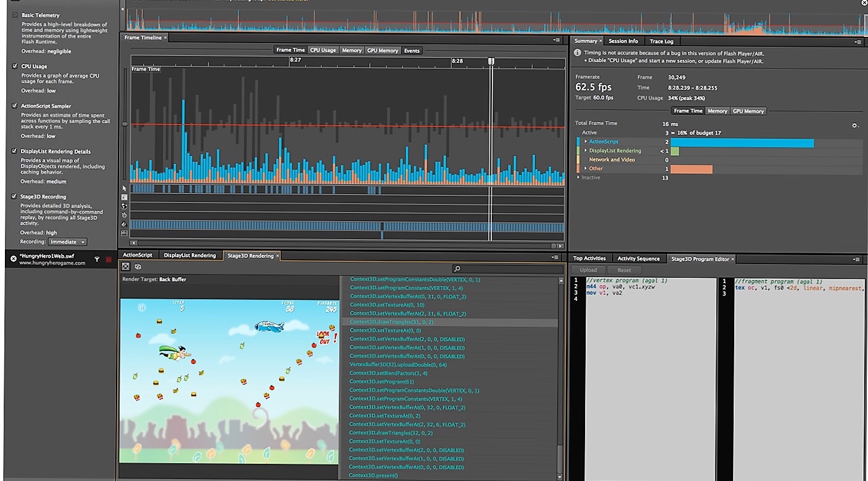Viewport: 868px width, 481px height.
Task: Toggle the ActionScript Sampler checkbox
Action: (15, 105)
